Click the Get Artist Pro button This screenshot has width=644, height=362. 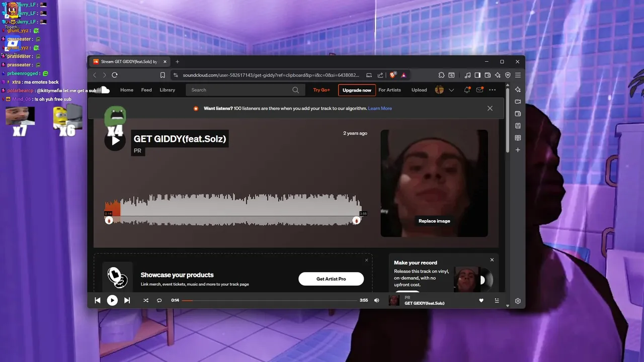pos(331,279)
